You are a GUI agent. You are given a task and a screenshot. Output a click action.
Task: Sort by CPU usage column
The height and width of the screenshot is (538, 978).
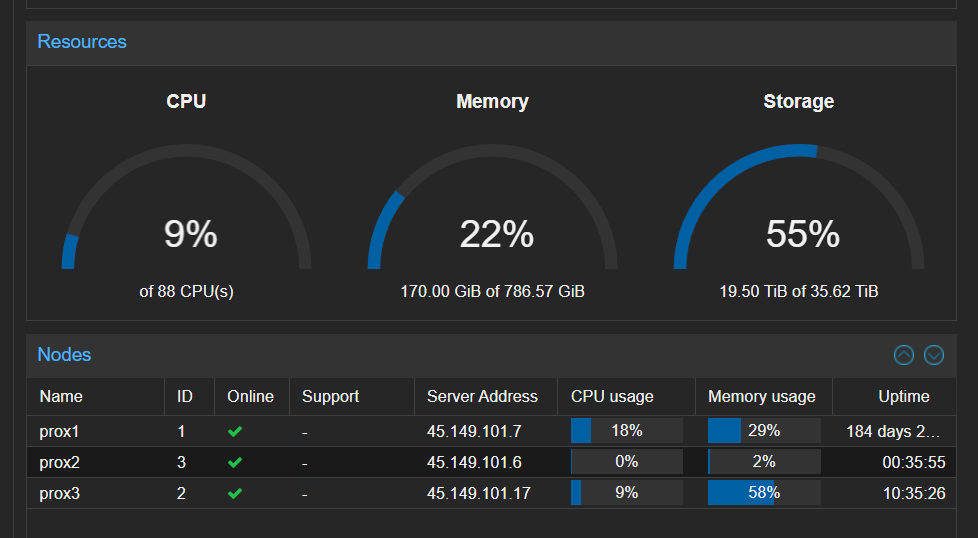point(626,396)
